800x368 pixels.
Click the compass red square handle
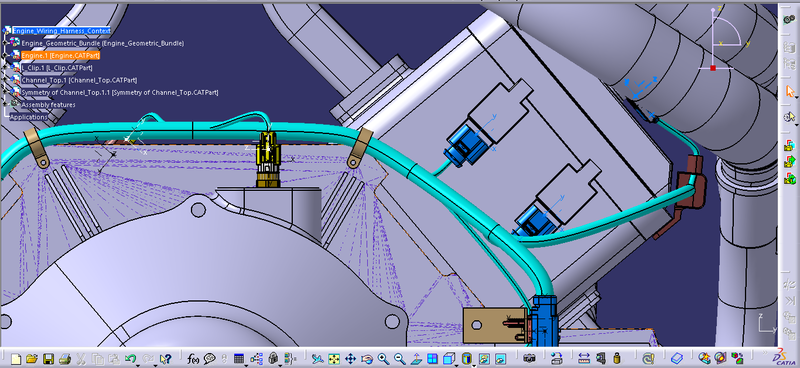[x=713, y=68]
